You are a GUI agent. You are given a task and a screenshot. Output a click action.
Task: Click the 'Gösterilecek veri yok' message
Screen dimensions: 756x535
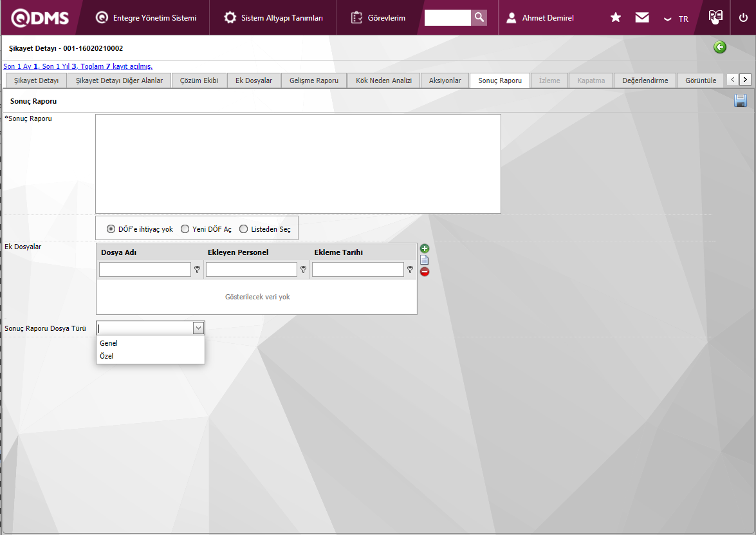pos(257,297)
